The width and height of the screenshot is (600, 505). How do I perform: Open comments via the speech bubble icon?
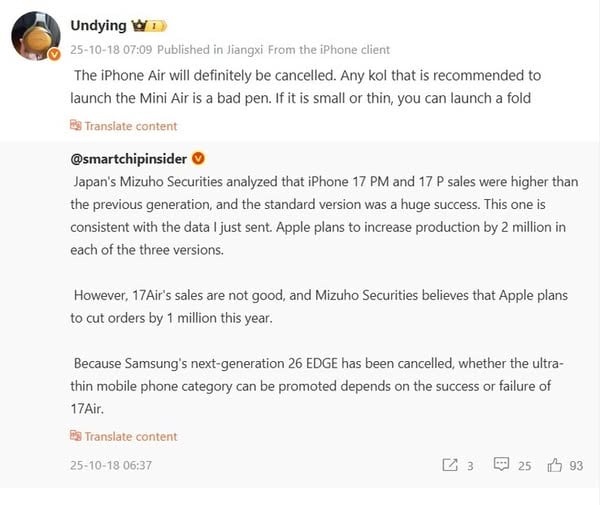[499, 465]
